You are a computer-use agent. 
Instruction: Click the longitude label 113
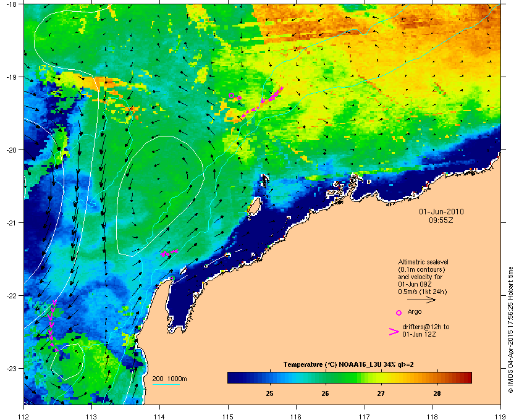pos(91,417)
